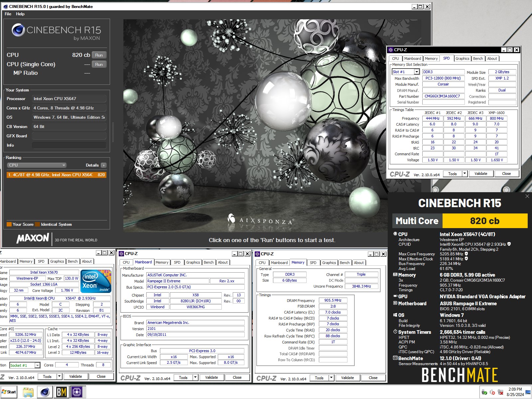Click the Intel Xeon inside logo badge

pyautogui.click(x=96, y=281)
